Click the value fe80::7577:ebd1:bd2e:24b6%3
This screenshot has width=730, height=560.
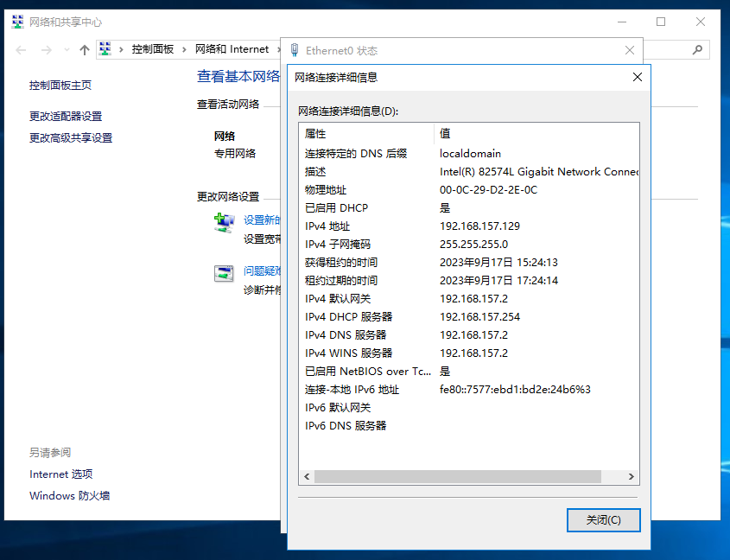(515, 390)
